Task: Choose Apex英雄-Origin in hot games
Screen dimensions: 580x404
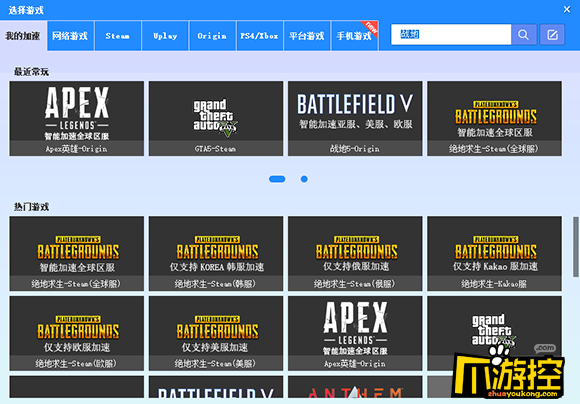Action: [355, 333]
